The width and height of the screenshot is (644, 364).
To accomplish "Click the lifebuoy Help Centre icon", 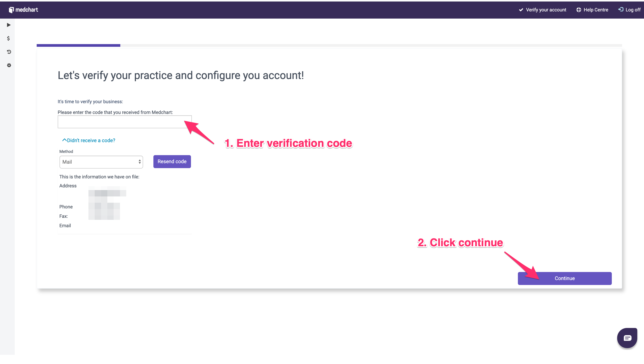I will pyautogui.click(x=579, y=10).
